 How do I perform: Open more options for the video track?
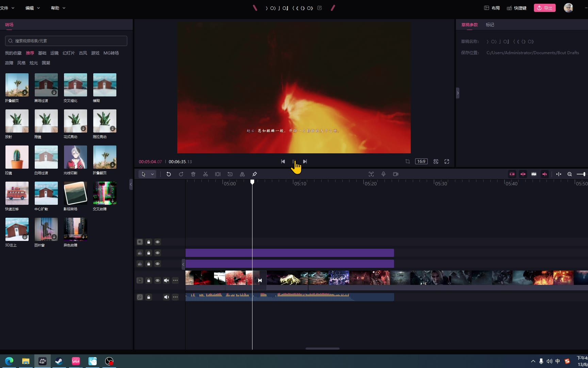pyautogui.click(x=175, y=280)
